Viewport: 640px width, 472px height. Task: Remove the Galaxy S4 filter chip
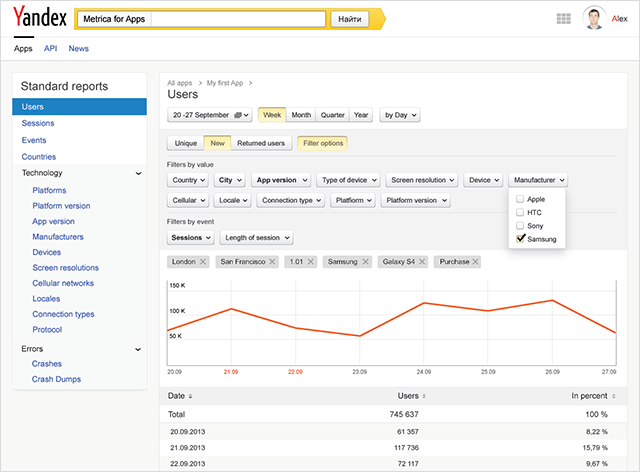(x=422, y=261)
